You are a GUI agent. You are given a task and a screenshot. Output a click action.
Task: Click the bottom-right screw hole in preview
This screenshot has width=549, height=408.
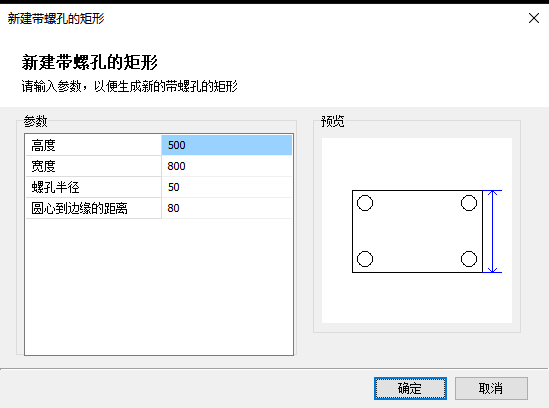pyautogui.click(x=469, y=259)
